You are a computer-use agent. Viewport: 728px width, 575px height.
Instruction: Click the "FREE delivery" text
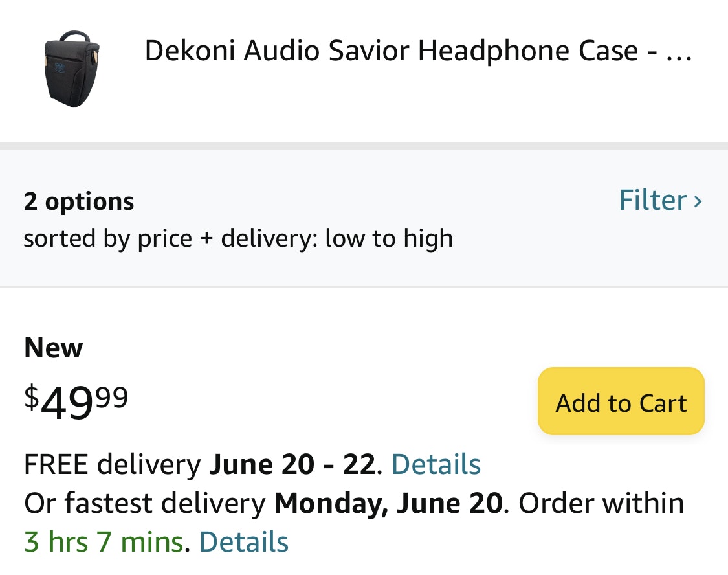point(112,464)
